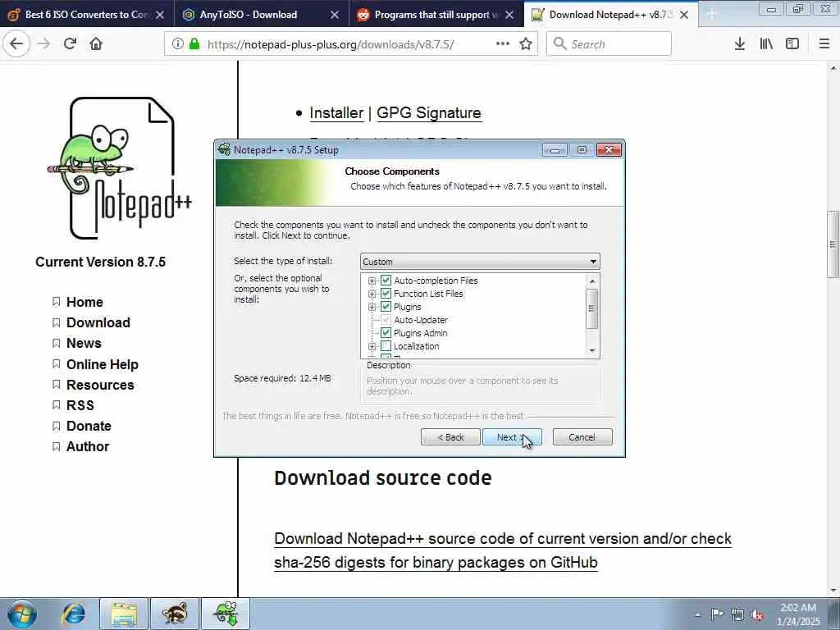Viewport: 840px width, 630px height.
Task: Open the Windows Start orb
Action: 22,614
